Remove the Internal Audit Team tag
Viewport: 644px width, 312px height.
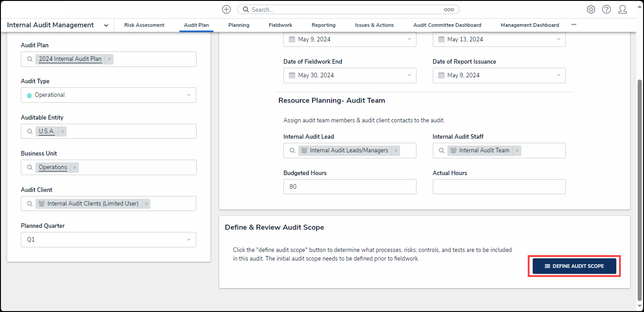[517, 151]
